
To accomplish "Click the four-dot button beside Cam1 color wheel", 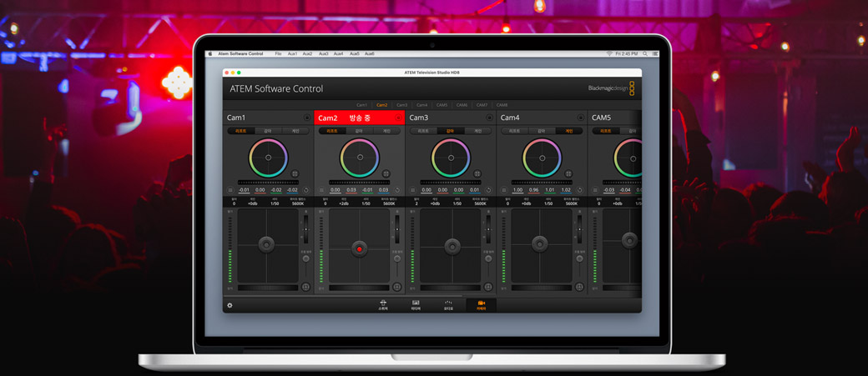I will point(295,173).
